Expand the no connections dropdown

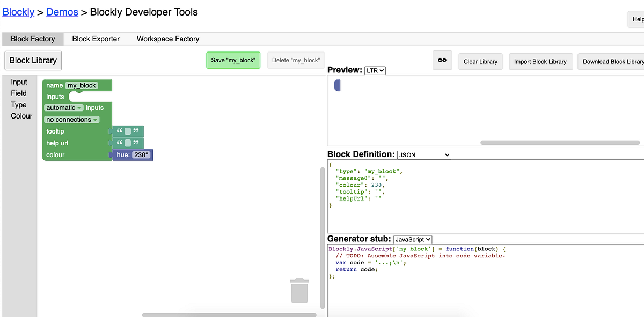pyautogui.click(x=72, y=119)
